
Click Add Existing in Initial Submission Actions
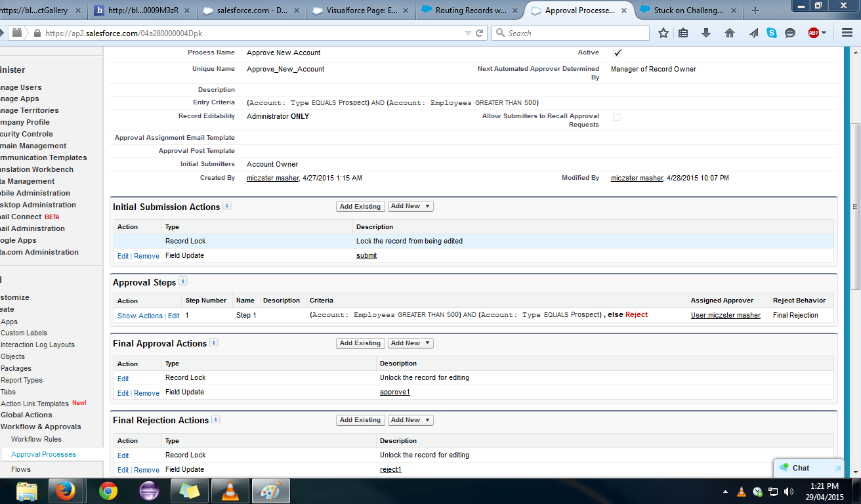coord(360,206)
